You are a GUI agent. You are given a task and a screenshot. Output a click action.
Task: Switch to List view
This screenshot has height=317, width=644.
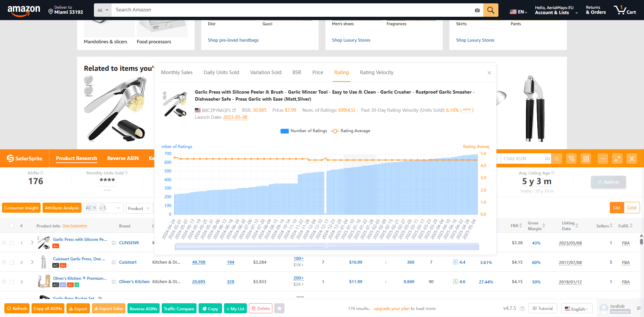617,208
